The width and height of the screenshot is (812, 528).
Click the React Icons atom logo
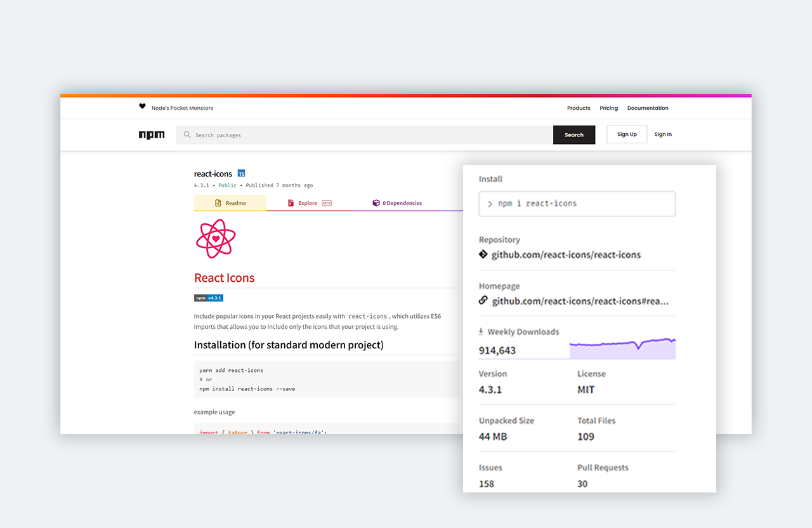(x=216, y=239)
